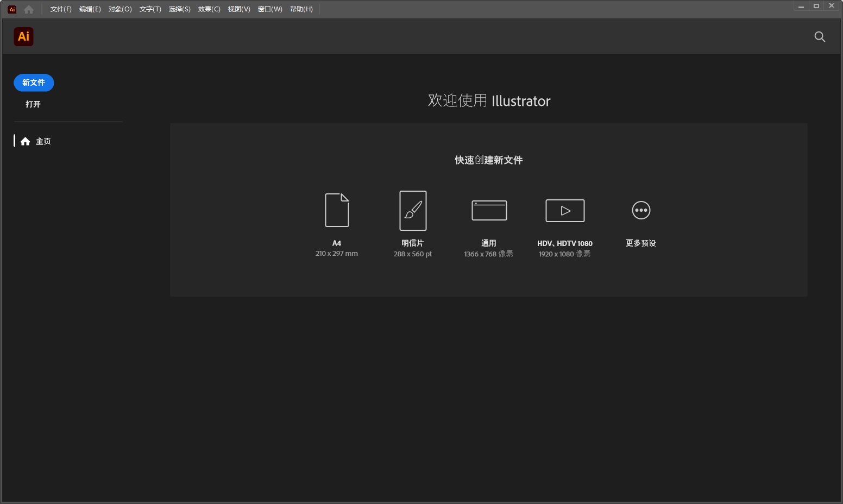Open the 文件(F) menu
843x504 pixels.
60,9
